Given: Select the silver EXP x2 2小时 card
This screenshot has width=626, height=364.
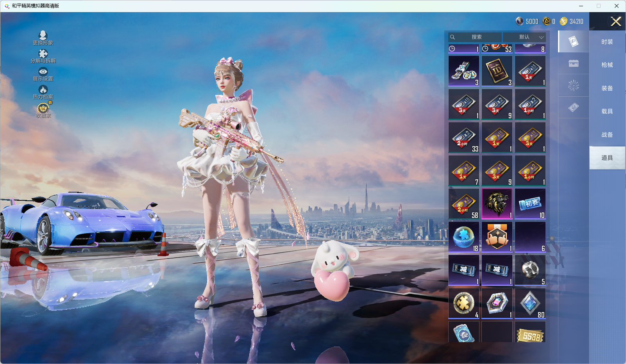Looking at the screenshot, I should [464, 137].
